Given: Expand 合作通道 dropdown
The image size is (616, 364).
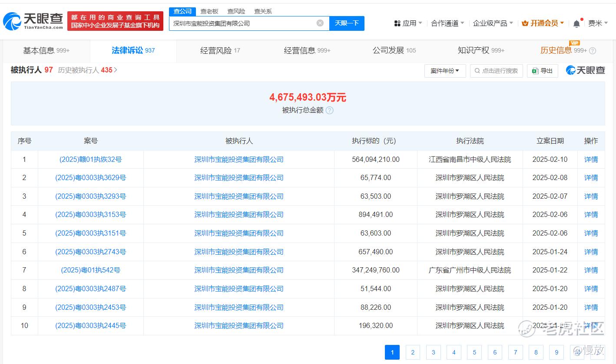Looking at the screenshot, I should click(x=447, y=23).
